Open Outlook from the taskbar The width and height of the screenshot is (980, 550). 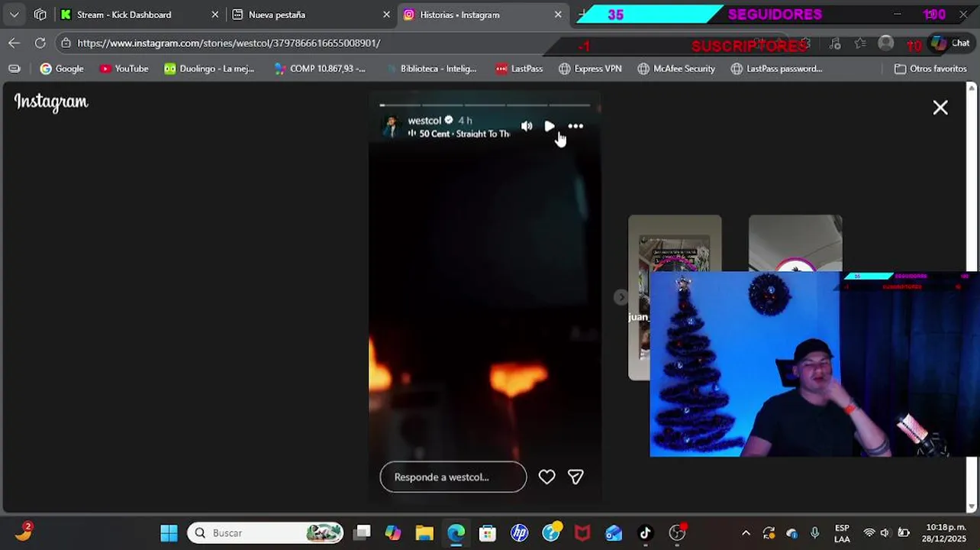tap(614, 532)
